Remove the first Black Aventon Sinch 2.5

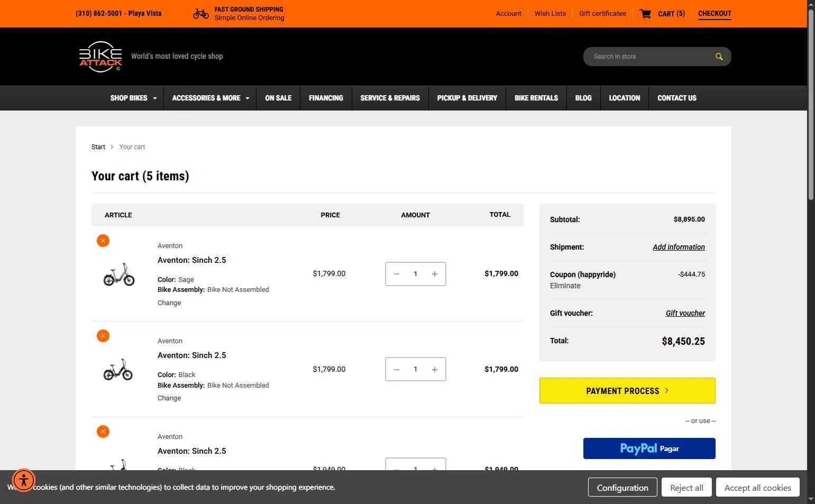click(x=103, y=336)
